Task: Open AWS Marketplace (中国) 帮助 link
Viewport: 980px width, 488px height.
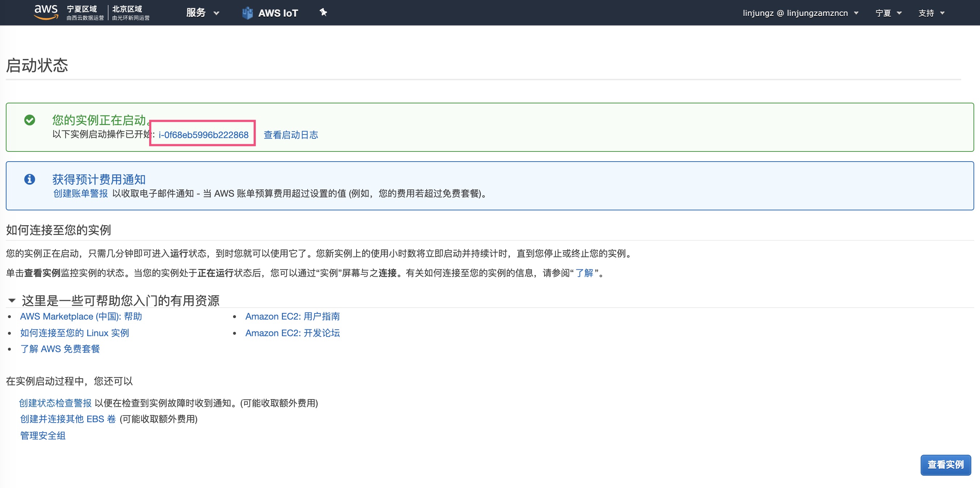Action: coord(81,316)
